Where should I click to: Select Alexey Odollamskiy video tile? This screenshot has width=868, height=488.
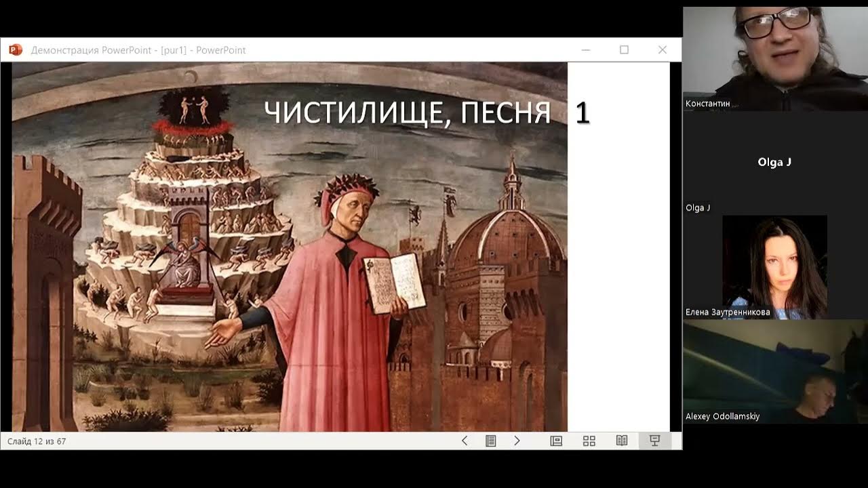[x=775, y=371]
